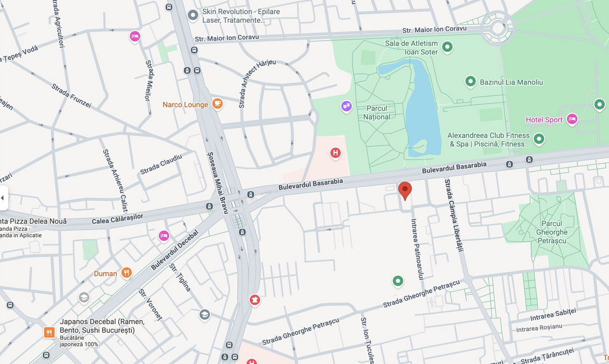Click the red shopping marker on Mihai Bravu
This screenshot has height=364, width=609.
pyautogui.click(x=254, y=300)
